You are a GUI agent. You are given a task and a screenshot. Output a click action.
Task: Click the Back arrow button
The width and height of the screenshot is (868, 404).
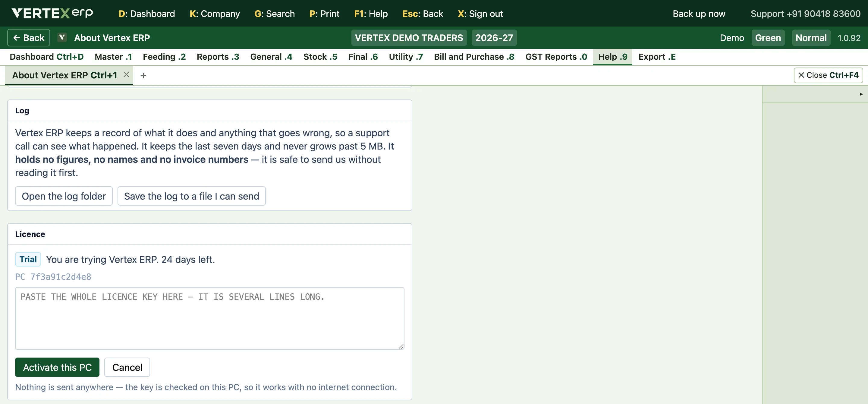pos(29,38)
